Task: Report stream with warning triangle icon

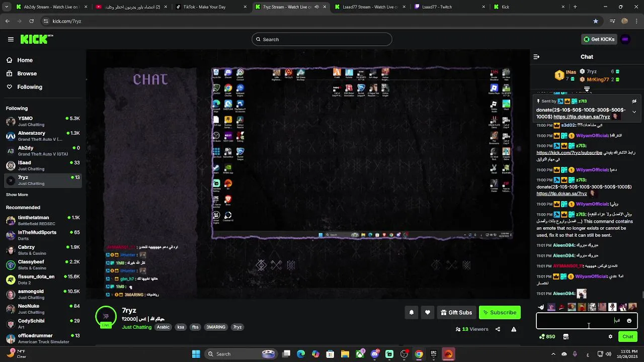Action: coord(514,329)
